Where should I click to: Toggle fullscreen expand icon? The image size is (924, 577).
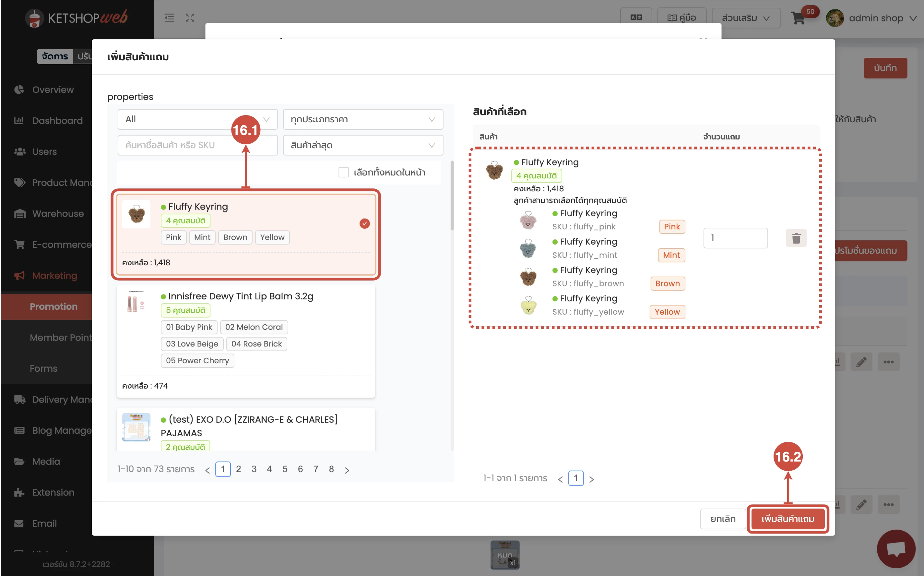click(190, 18)
